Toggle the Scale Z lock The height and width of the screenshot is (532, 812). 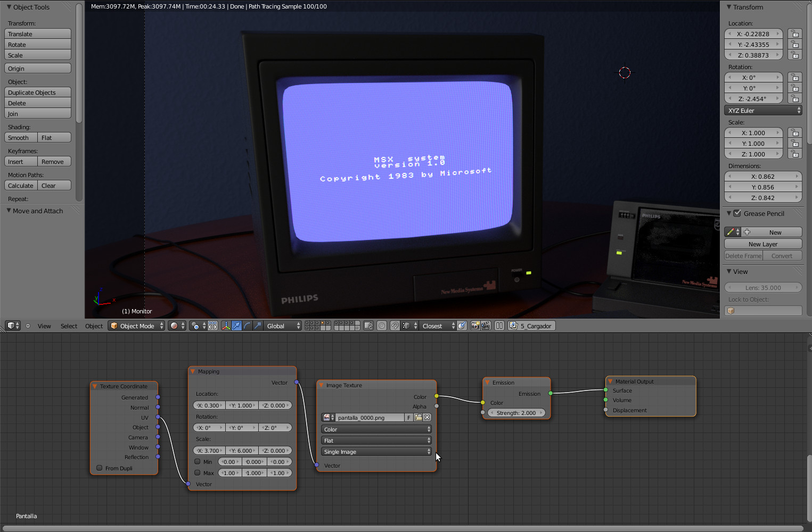[794, 154]
